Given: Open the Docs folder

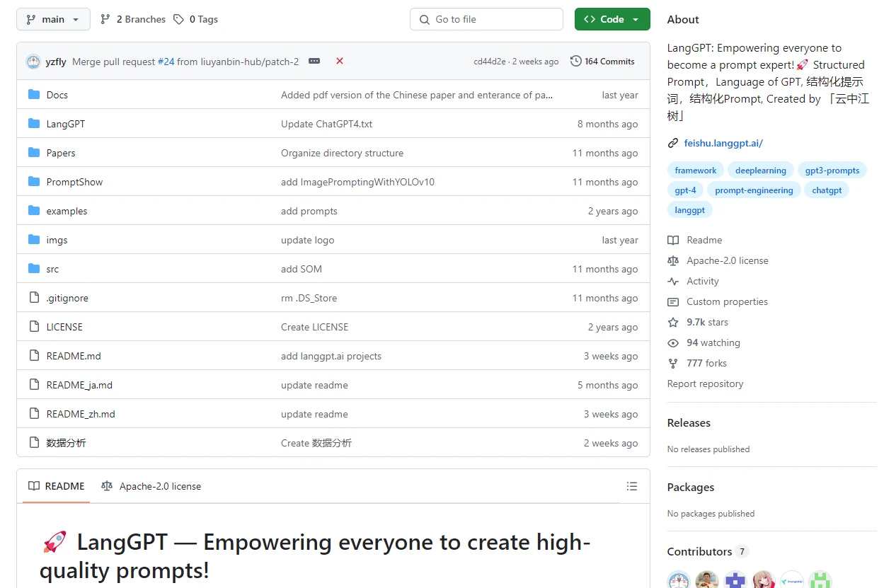Looking at the screenshot, I should pos(57,95).
